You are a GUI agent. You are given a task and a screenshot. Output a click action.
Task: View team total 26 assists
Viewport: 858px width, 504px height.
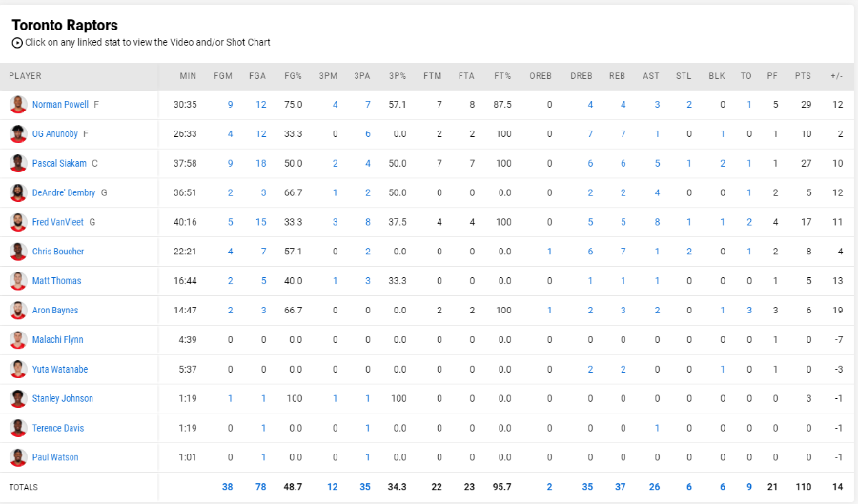(x=654, y=487)
